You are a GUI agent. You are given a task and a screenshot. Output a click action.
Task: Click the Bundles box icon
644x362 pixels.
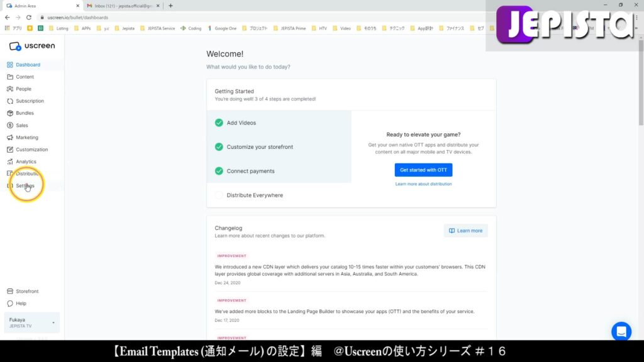(10, 113)
